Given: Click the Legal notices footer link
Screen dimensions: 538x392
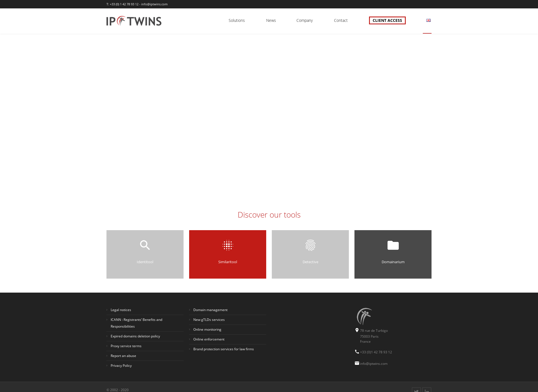Looking at the screenshot, I should pyautogui.click(x=121, y=310).
